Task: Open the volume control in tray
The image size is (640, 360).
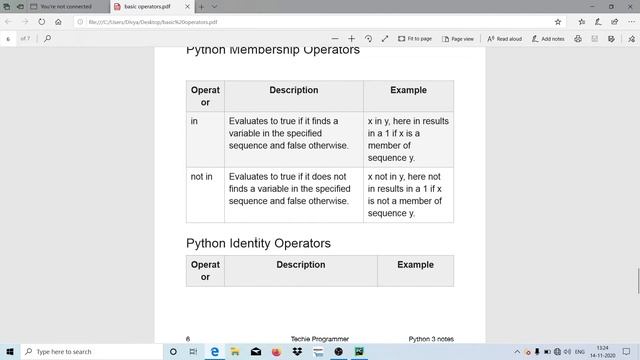Action: click(567, 351)
